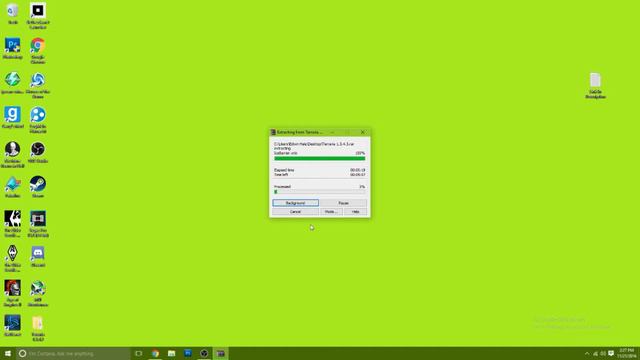Switch to OBS Studio on the taskbar
The image size is (640, 360).
coord(204,353)
